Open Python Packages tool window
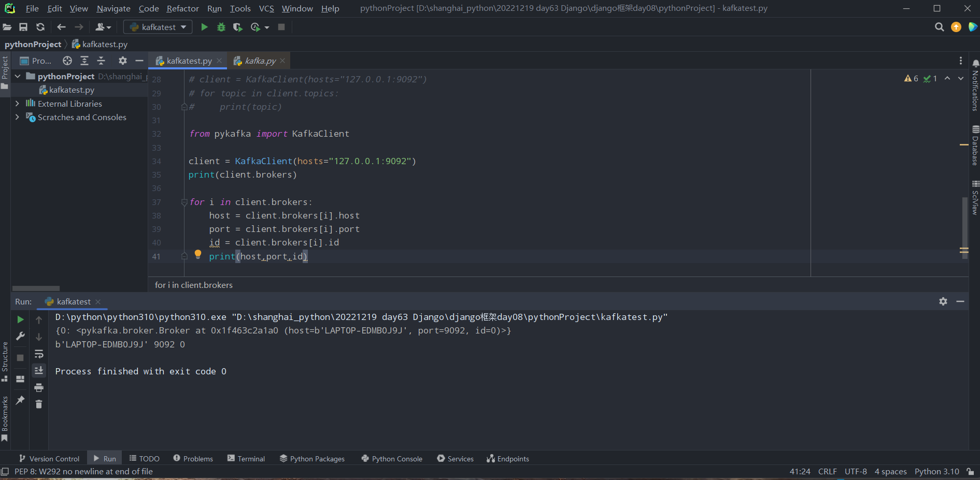Viewport: 980px width, 480px height. tap(312, 459)
